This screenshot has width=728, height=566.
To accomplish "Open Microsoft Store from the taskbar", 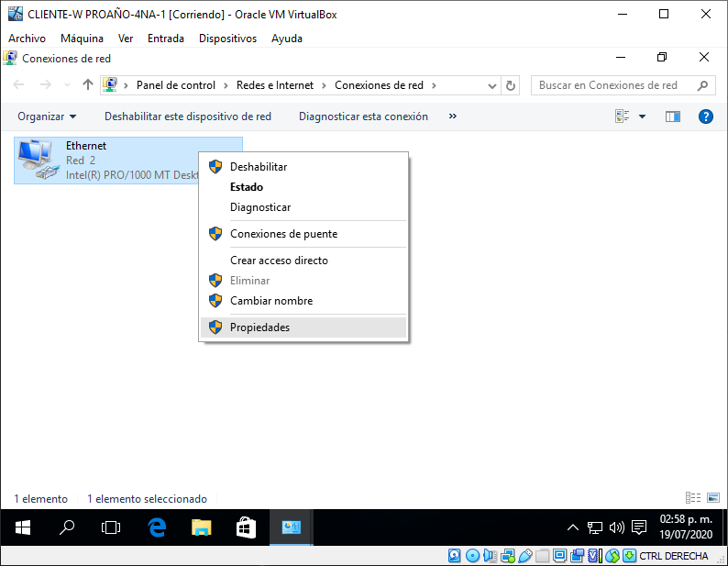I will coord(246,527).
